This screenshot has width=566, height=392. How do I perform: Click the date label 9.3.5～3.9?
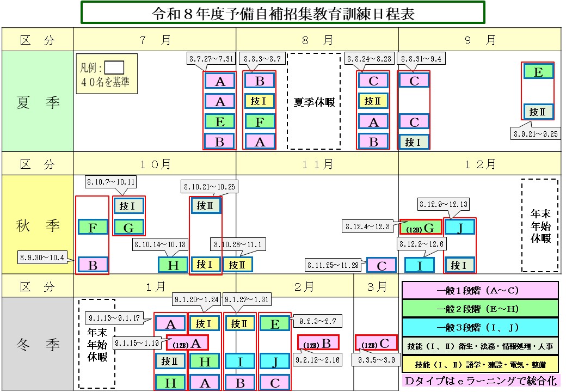[x=377, y=360]
